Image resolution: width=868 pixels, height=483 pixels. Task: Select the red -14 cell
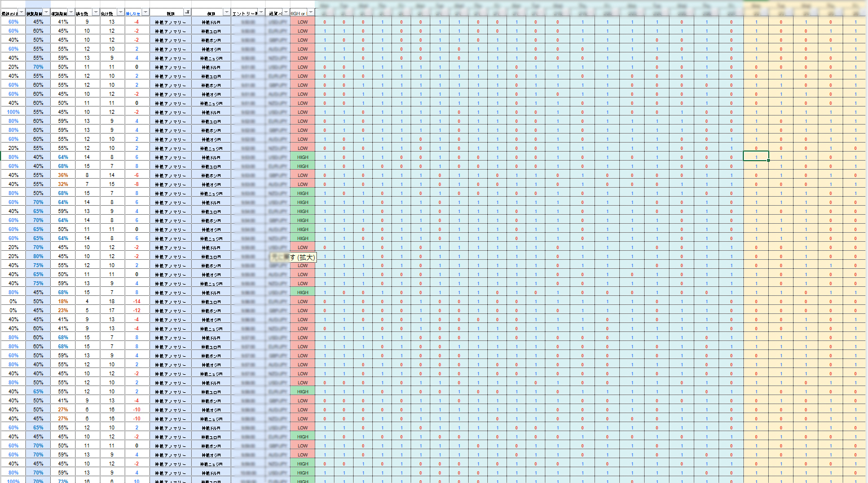pyautogui.click(x=136, y=302)
